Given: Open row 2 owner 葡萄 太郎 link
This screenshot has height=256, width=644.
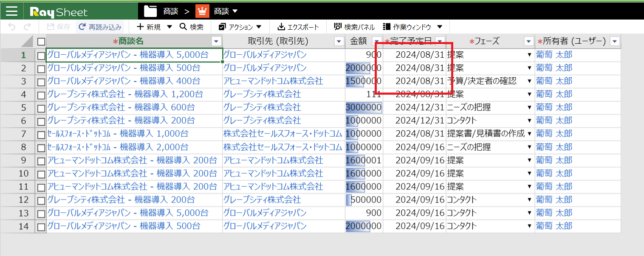Looking at the screenshot, I should tap(554, 68).
